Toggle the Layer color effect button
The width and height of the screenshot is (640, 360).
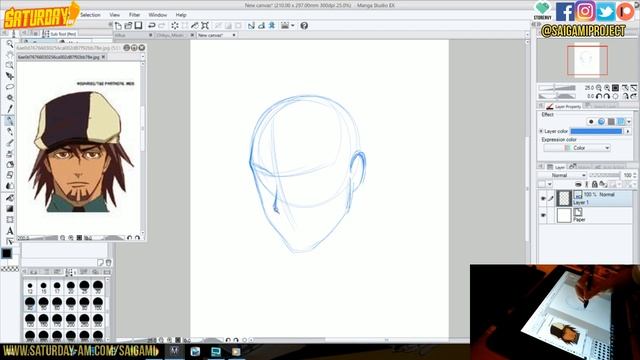pyautogui.click(x=621, y=122)
